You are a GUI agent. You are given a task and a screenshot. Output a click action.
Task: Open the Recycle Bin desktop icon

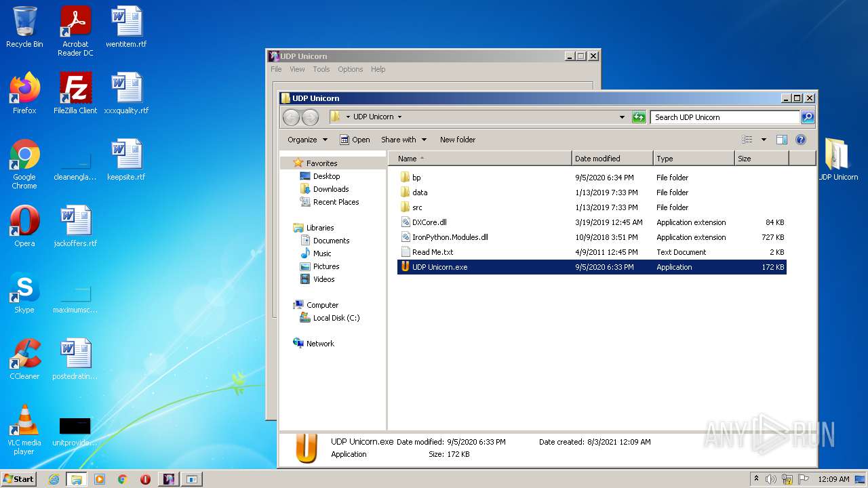pos(24,27)
